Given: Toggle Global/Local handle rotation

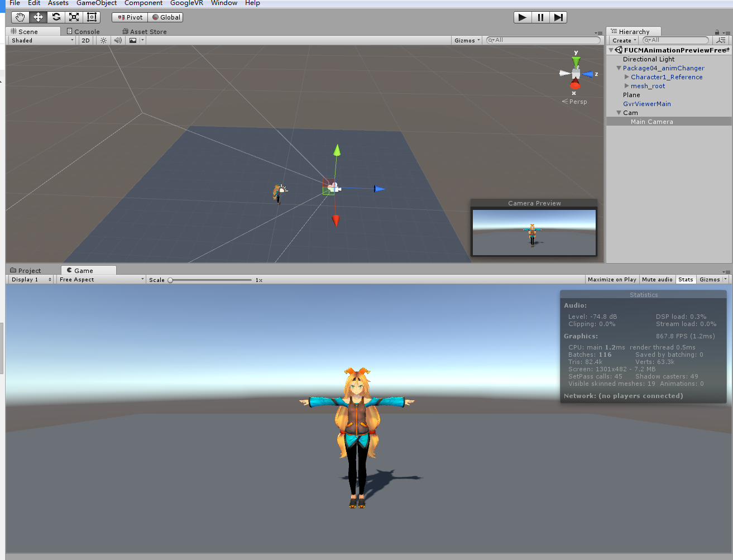Looking at the screenshot, I should point(166,17).
